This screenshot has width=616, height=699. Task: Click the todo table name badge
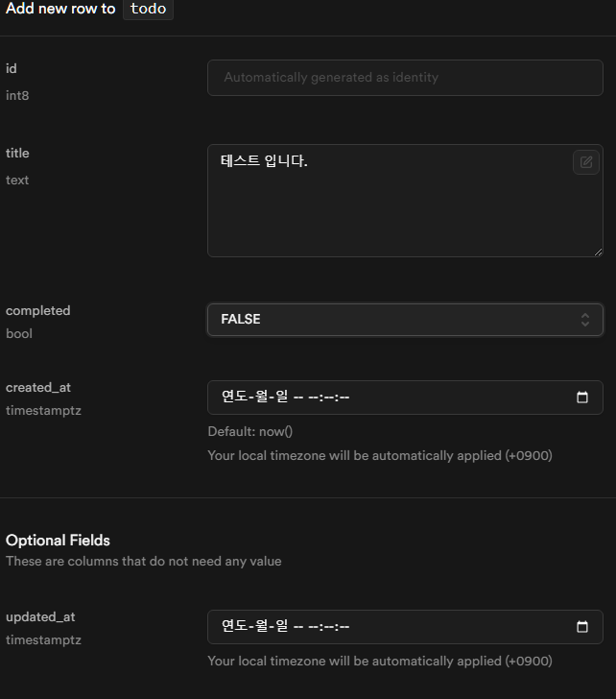[x=148, y=10]
